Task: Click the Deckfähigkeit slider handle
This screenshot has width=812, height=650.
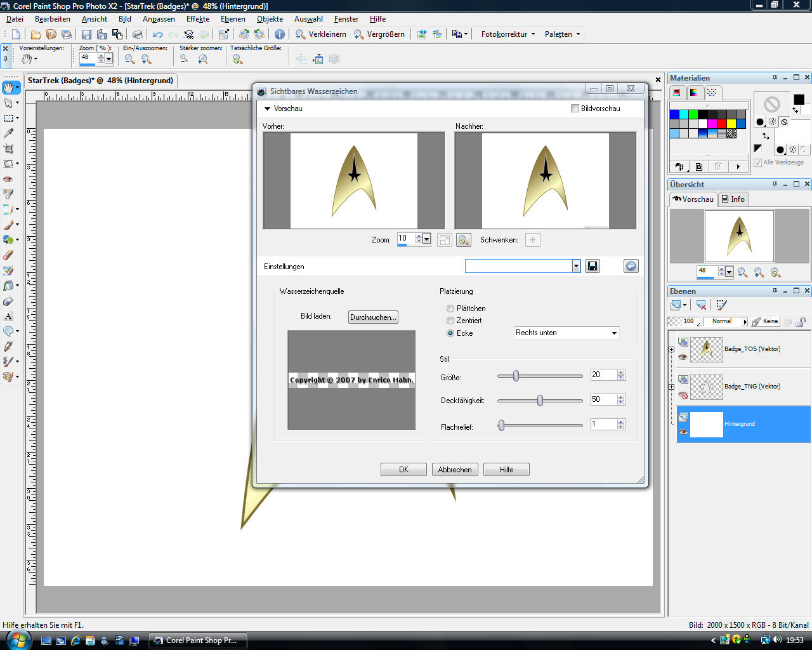Action: tap(540, 401)
